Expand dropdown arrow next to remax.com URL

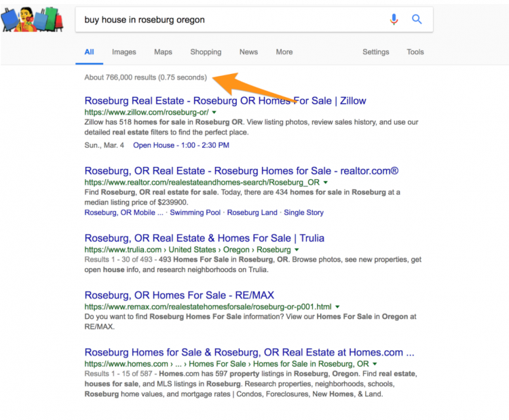[x=337, y=307]
